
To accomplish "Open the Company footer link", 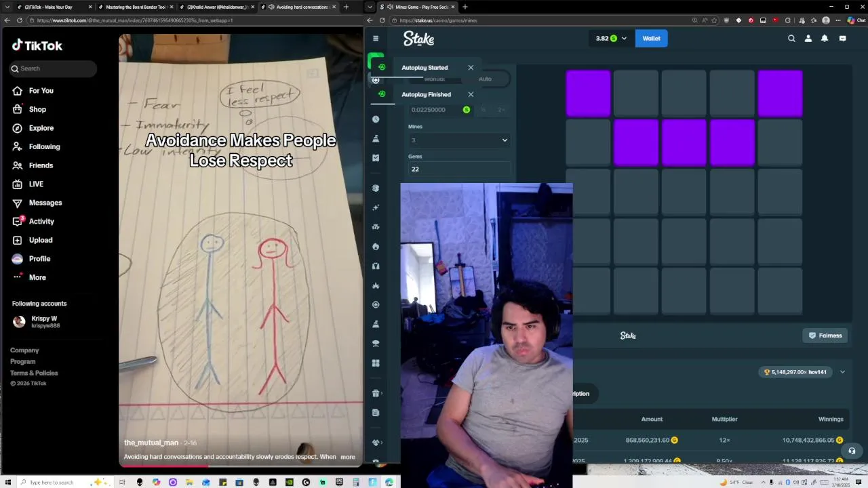I will [x=24, y=350].
